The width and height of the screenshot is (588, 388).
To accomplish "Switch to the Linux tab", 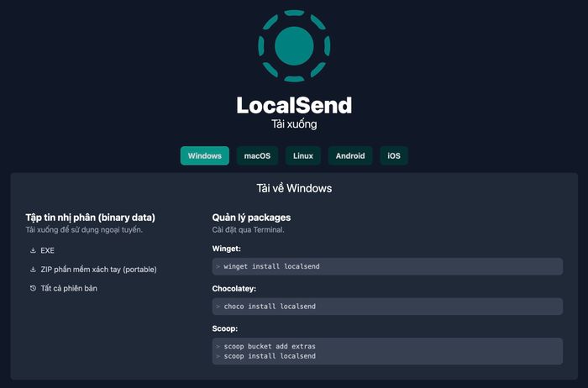I will [303, 155].
